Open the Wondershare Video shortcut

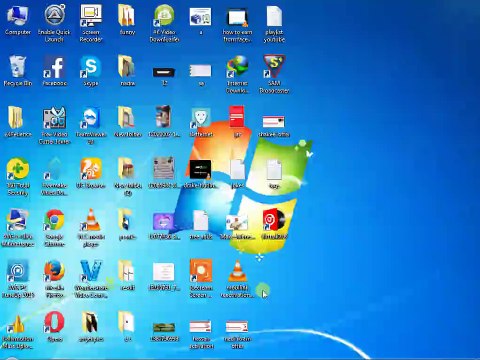click(x=91, y=279)
